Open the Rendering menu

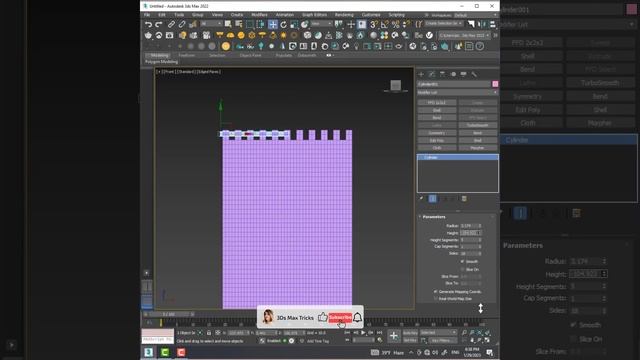344,15
